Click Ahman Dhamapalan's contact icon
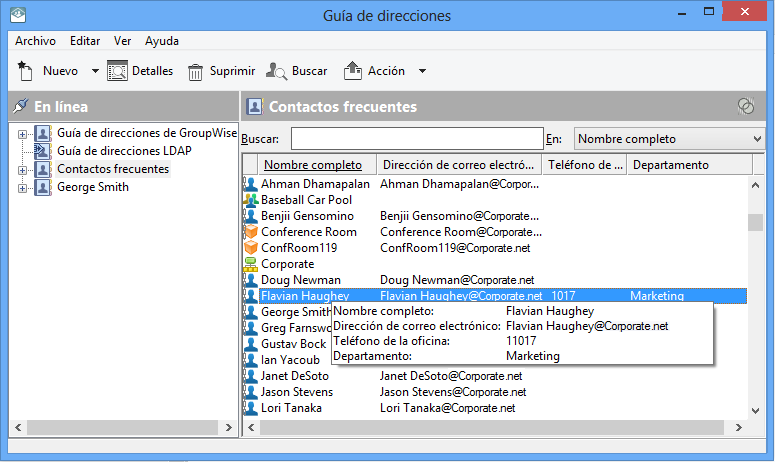Viewport: 775px width, 462px height. (x=251, y=184)
